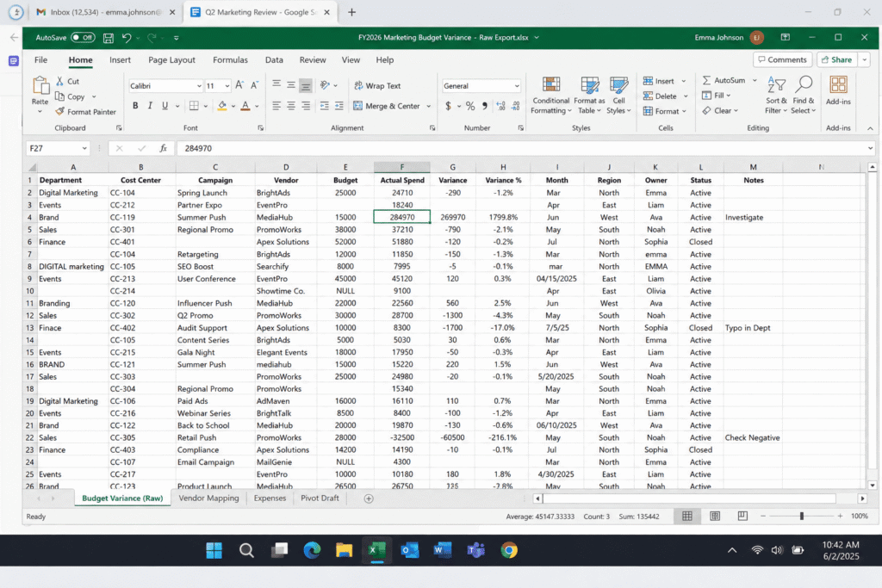Click Decrease Decimal icon

tap(515, 106)
